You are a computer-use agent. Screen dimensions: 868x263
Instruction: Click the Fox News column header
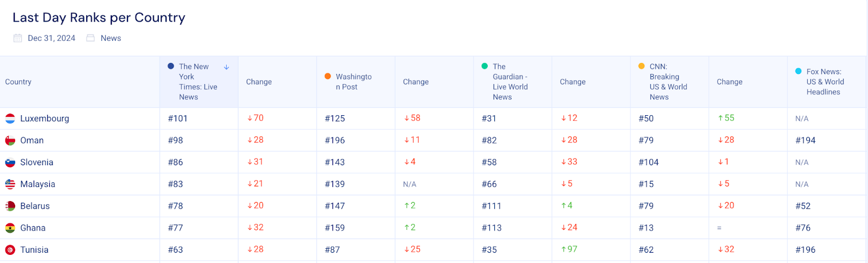click(825, 82)
